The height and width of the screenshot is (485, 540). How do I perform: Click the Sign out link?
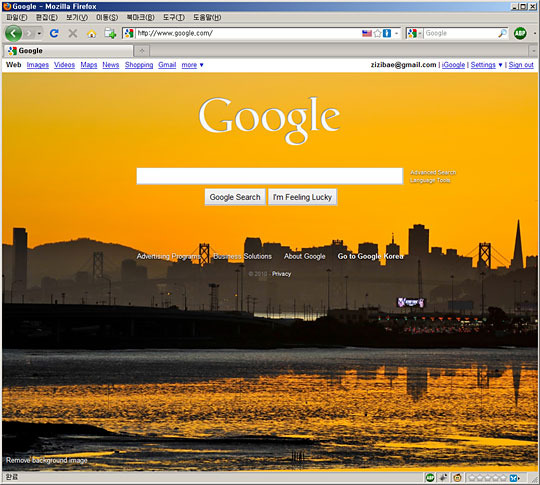pos(521,65)
